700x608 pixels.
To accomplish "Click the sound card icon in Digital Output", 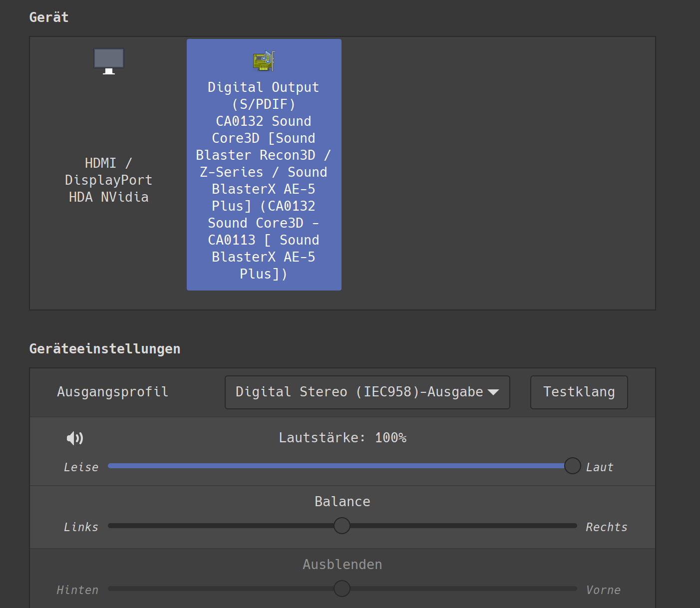I will (x=264, y=61).
